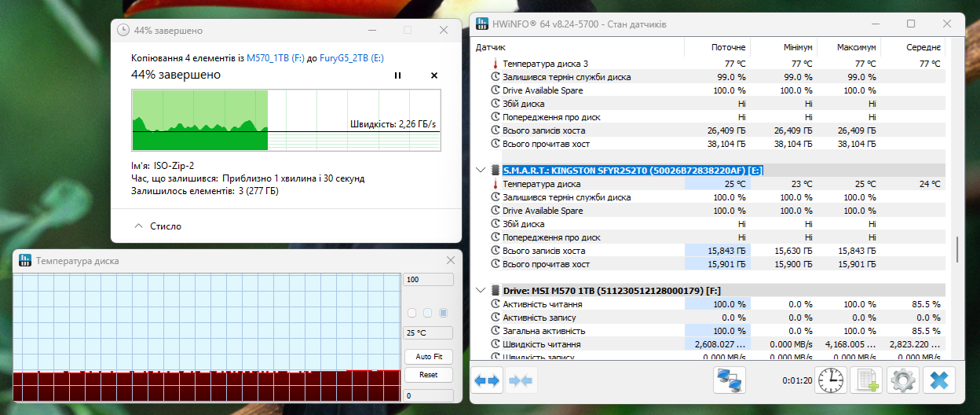Click the expand columns blue arrows button
The image size is (980, 415).
(487, 380)
